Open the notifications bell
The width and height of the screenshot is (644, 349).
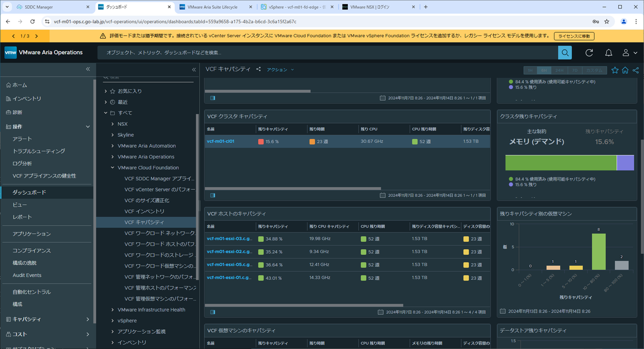click(609, 53)
